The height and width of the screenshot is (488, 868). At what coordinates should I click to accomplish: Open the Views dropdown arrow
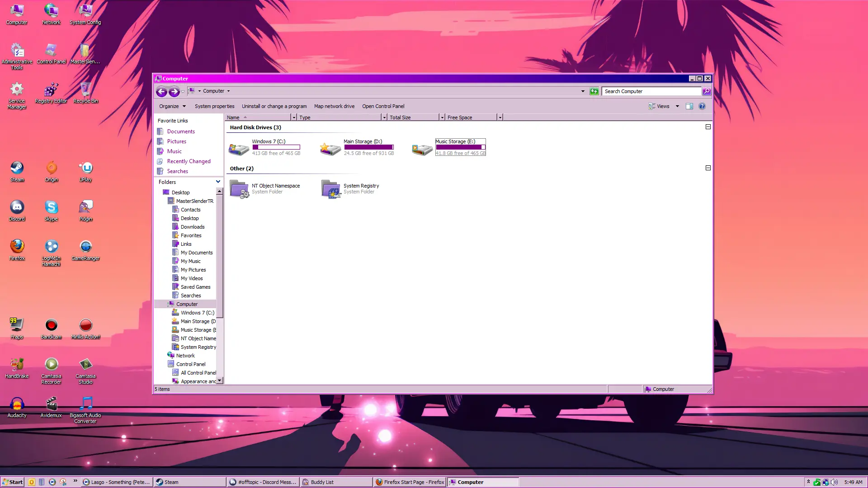pos(677,106)
